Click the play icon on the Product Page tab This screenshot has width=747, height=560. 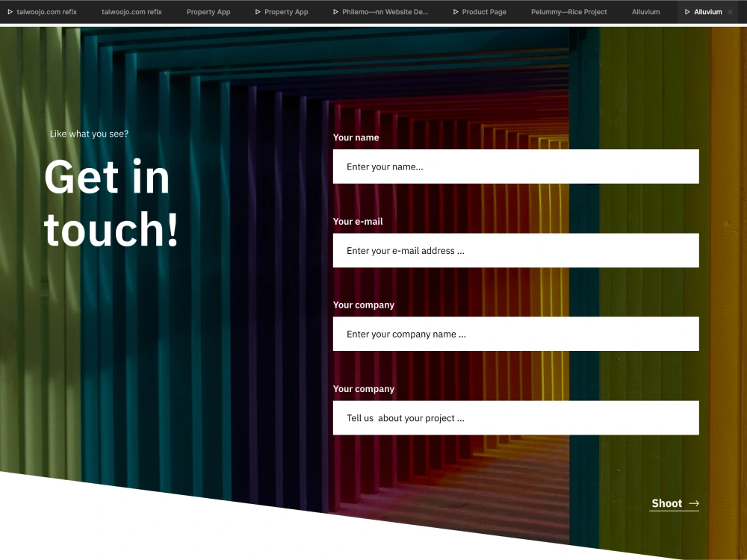[x=456, y=11]
